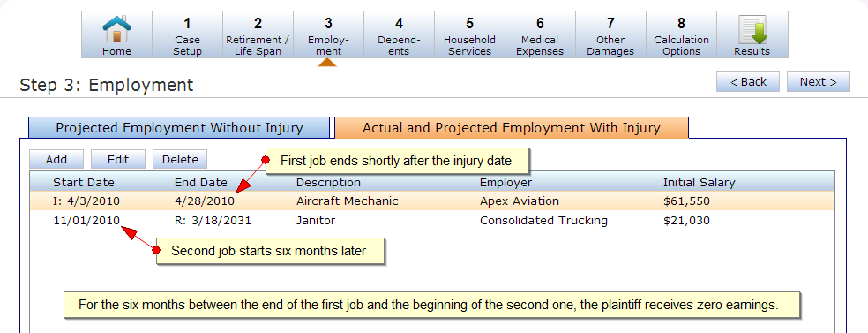Open step 7 Other Damages
868x333 pixels.
pos(610,34)
